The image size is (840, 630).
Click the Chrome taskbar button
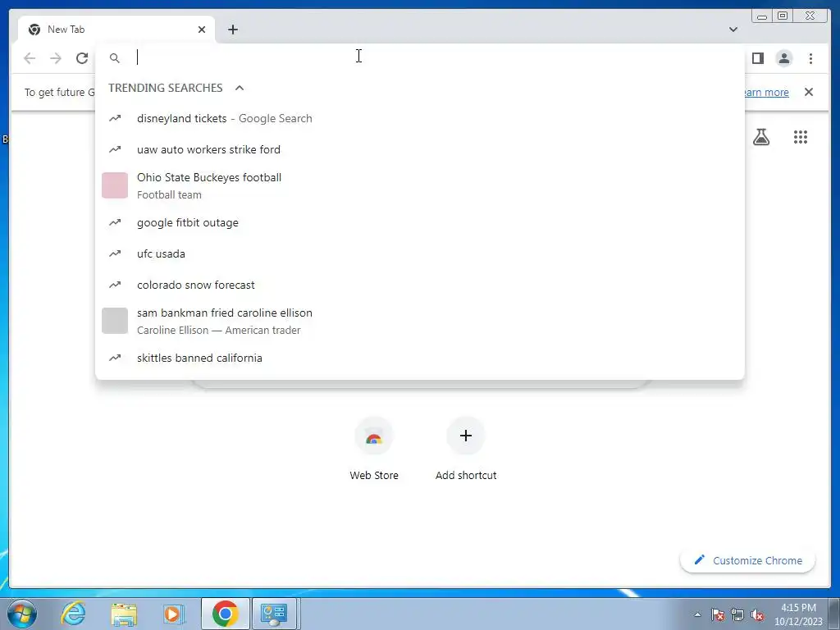225,614
